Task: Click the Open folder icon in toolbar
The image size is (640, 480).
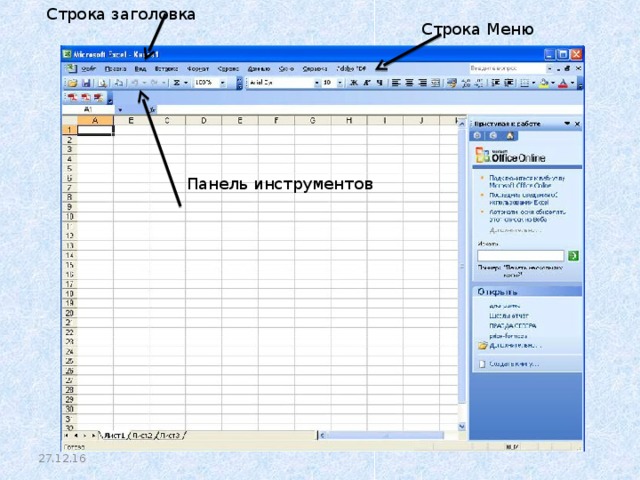Action: click(x=72, y=83)
